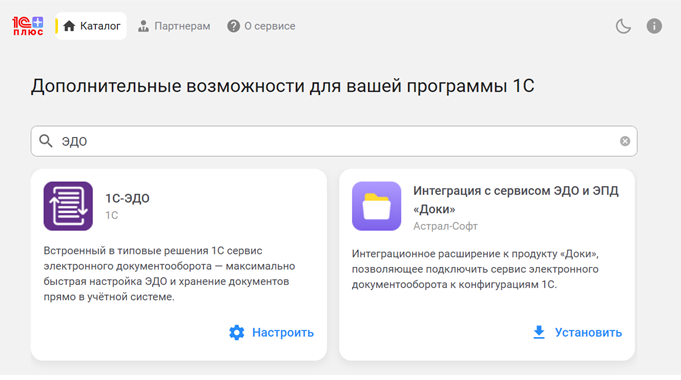Open Интеграция с сервисом ЭДО и ЭПД title
Screen dimensions: 681x380
coord(516,200)
